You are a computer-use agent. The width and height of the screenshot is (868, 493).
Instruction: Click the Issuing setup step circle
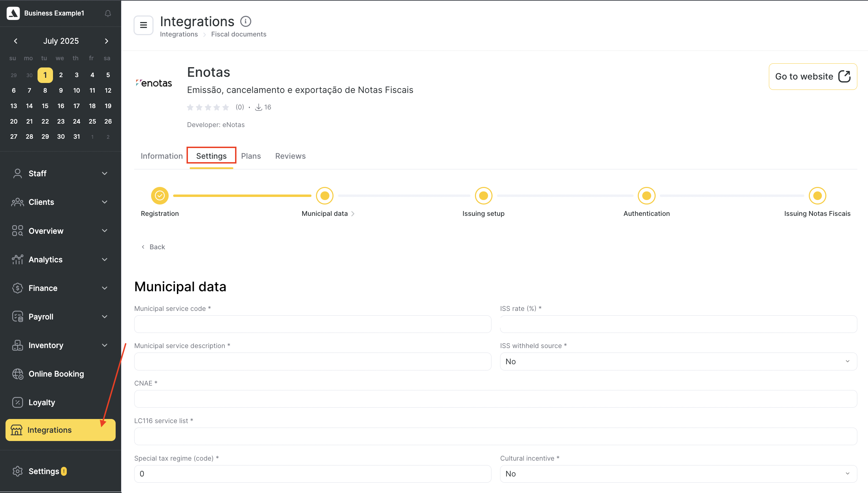484,196
